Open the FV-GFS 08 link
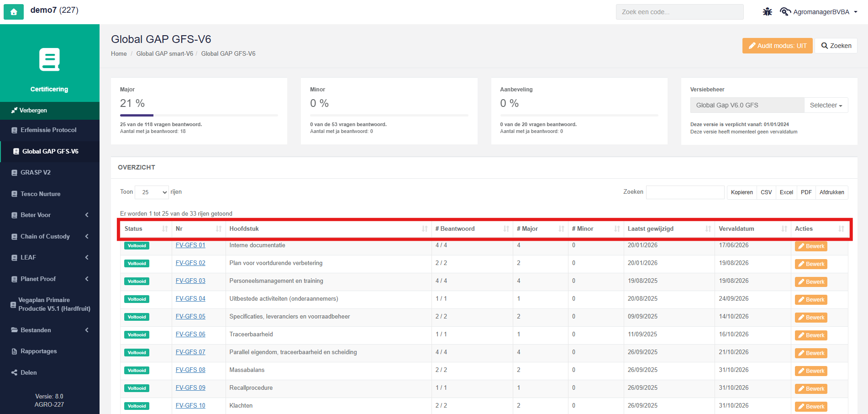The width and height of the screenshot is (868, 414). [190, 370]
